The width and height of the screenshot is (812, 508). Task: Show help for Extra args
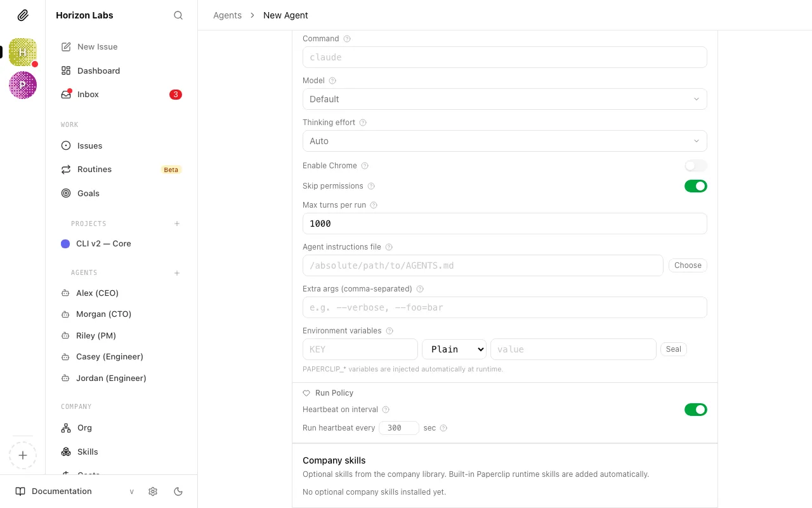[420, 289]
